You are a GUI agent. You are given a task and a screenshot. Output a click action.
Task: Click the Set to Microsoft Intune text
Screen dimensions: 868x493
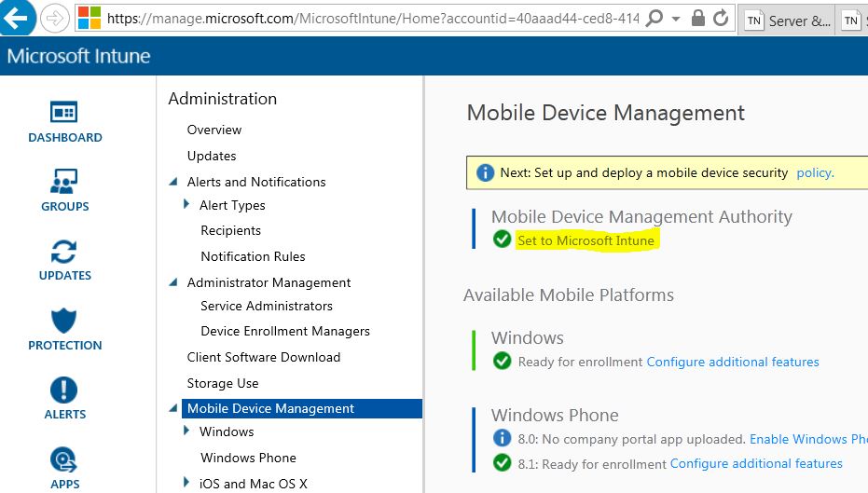pyautogui.click(x=586, y=240)
